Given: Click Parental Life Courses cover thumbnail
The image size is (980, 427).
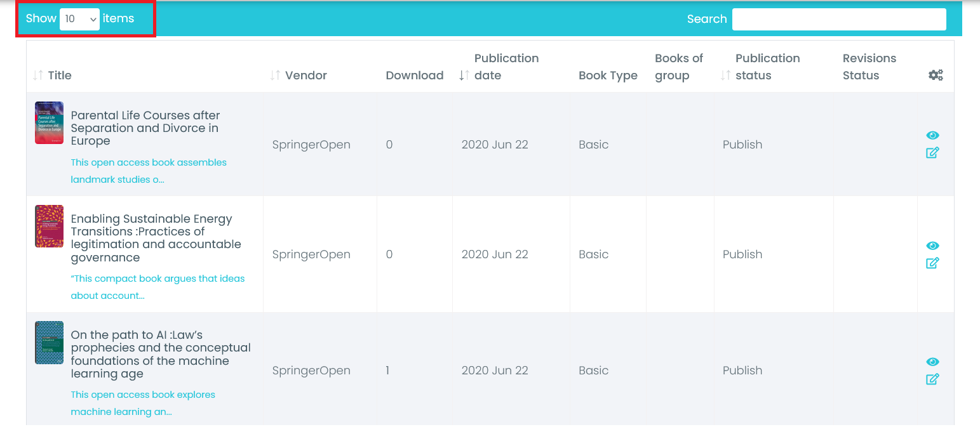Looking at the screenshot, I should coord(49,123).
